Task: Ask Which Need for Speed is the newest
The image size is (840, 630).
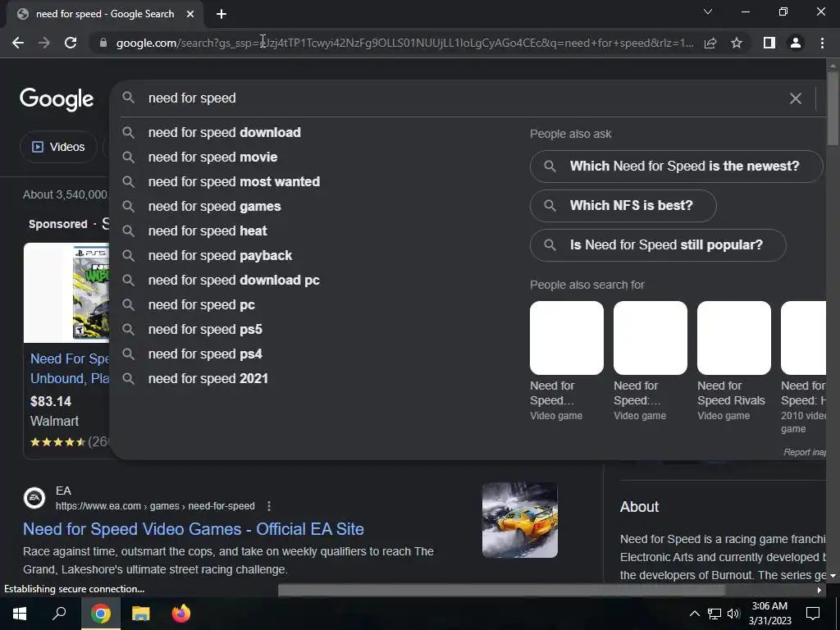Action: click(676, 166)
